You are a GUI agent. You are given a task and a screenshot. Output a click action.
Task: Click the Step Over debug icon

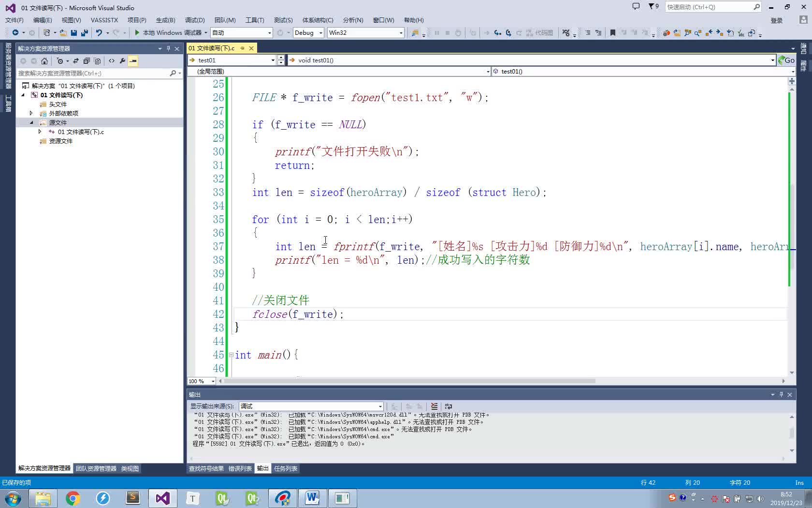click(508, 32)
